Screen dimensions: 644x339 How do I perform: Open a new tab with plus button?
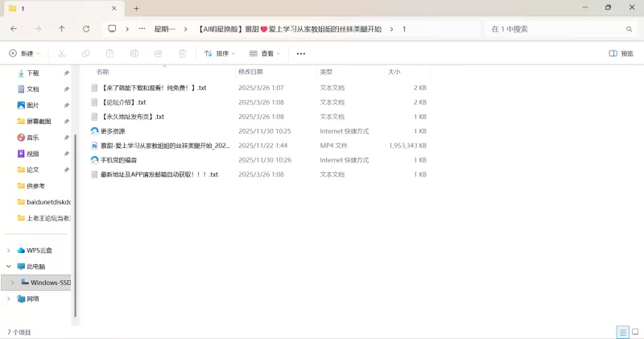[136, 8]
